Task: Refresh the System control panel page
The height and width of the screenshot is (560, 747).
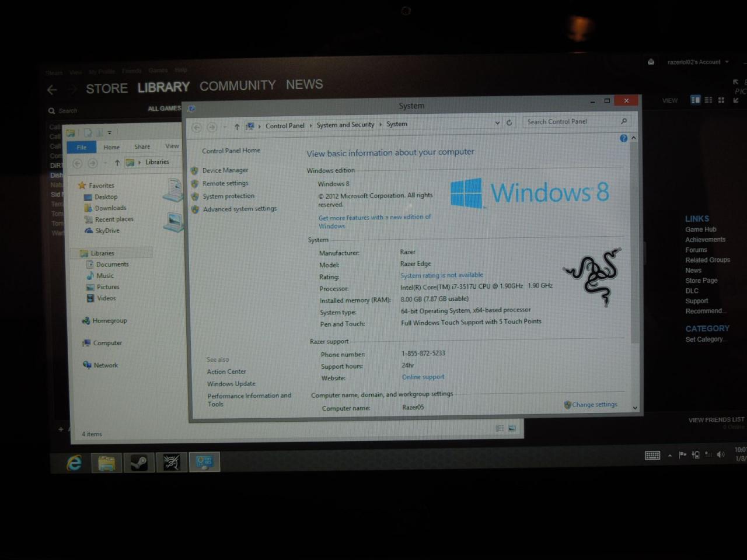Action: 509,123
